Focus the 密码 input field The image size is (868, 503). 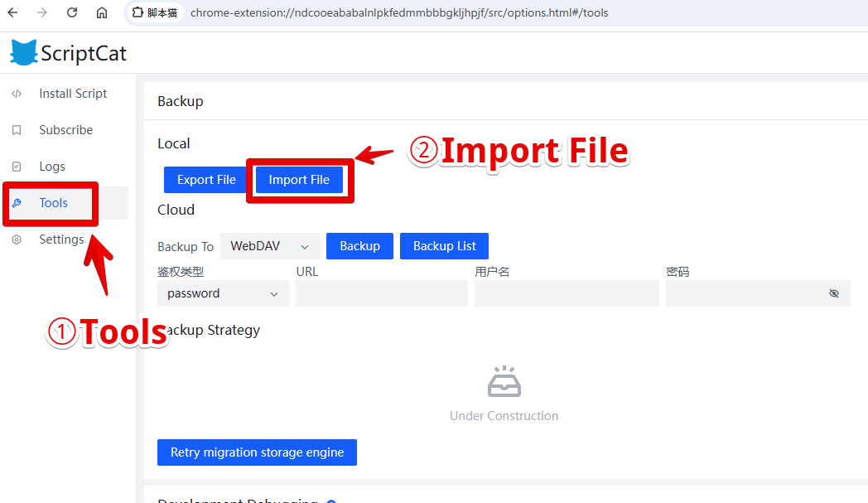(x=758, y=293)
